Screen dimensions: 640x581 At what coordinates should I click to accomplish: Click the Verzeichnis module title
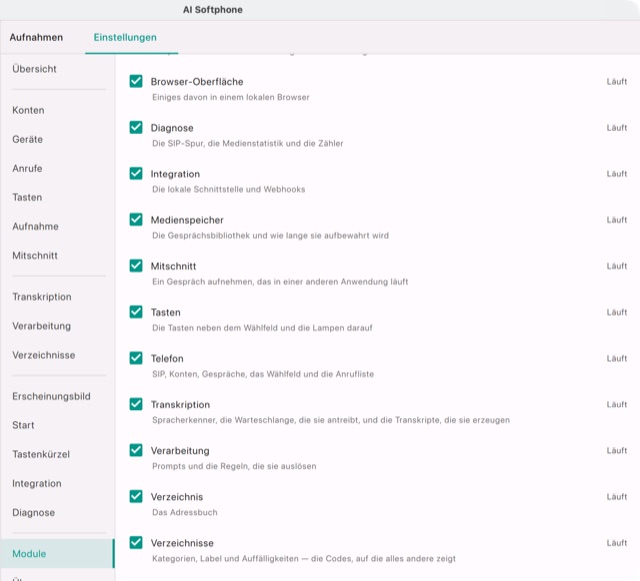177,497
